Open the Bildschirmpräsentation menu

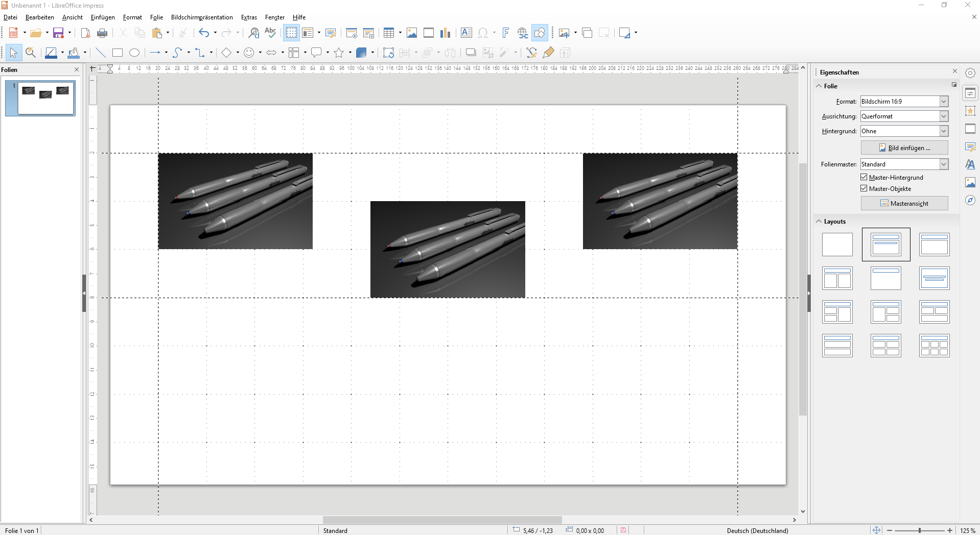click(x=202, y=17)
